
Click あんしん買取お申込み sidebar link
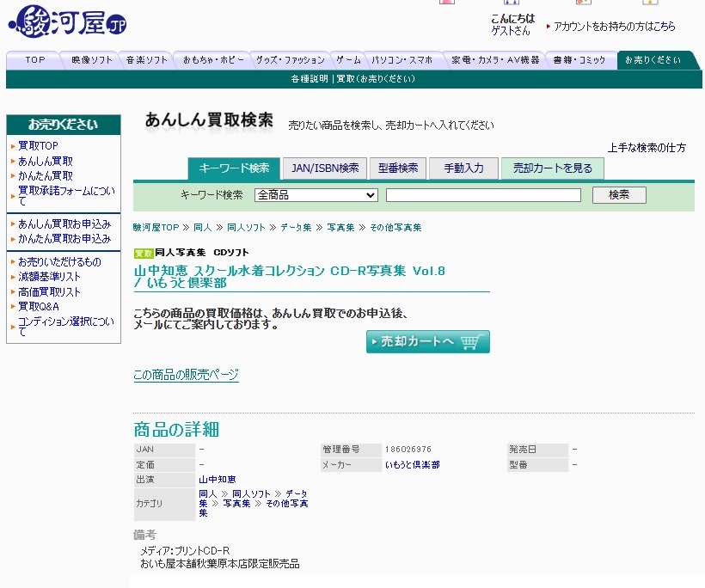click(x=64, y=224)
